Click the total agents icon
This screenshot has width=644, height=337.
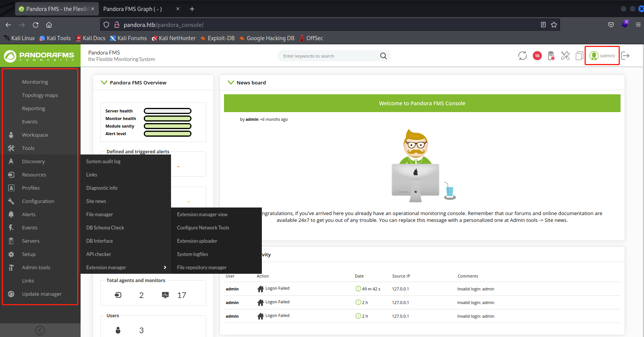click(118, 295)
